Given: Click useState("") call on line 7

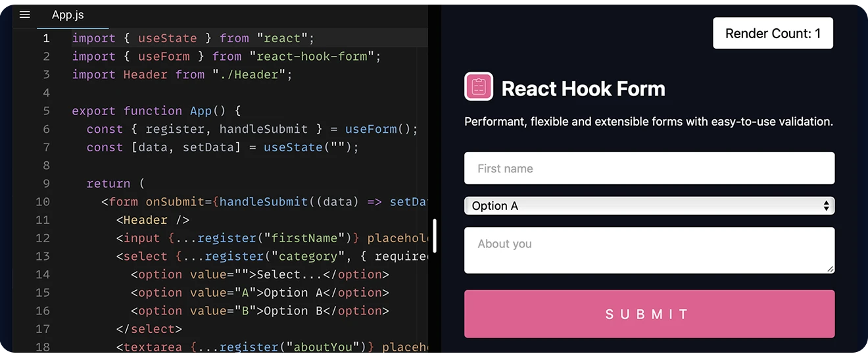Looking at the screenshot, I should click(308, 147).
